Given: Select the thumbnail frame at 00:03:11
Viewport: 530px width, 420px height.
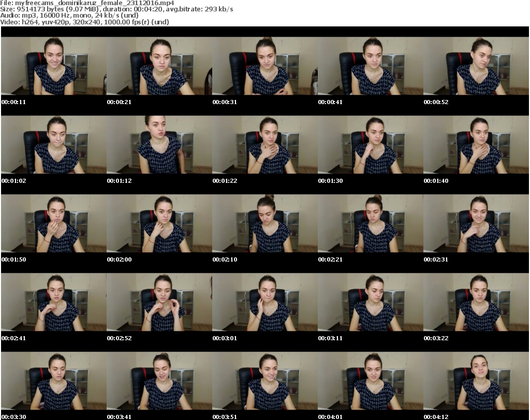Looking at the screenshot, I should point(371,302).
